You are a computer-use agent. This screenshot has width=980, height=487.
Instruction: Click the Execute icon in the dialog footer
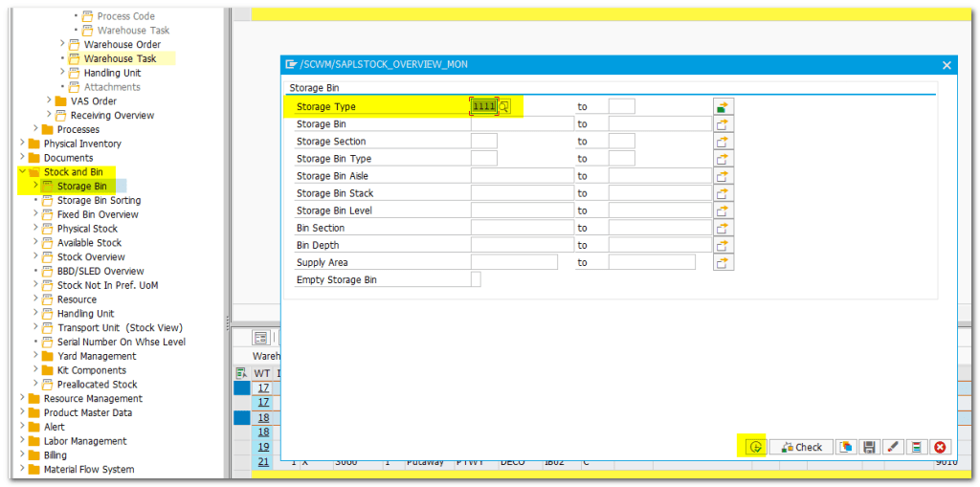[x=755, y=447]
